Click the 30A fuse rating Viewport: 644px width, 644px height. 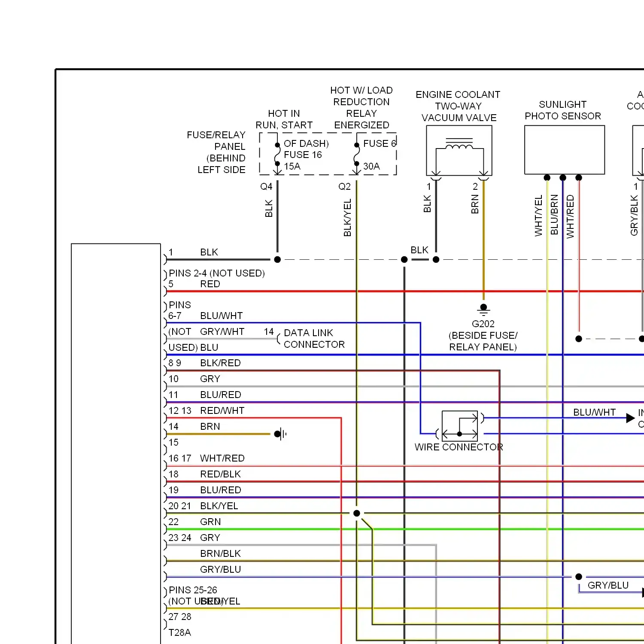click(x=371, y=166)
